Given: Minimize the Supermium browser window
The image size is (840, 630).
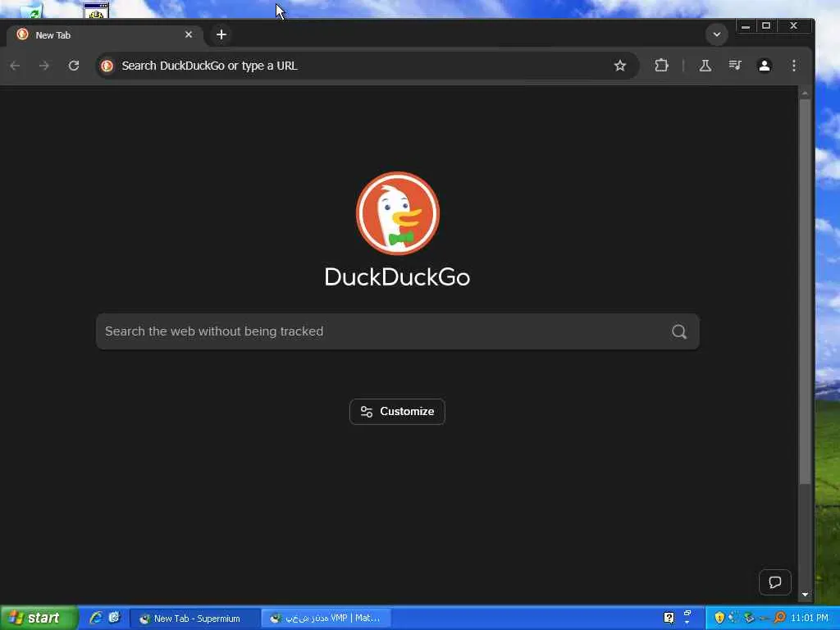Looking at the screenshot, I should [745, 25].
